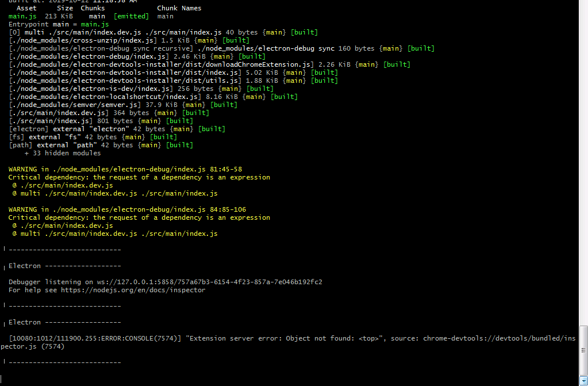Click the 'Chunk Names' column header
This screenshot has height=386, width=588.
[179, 8]
